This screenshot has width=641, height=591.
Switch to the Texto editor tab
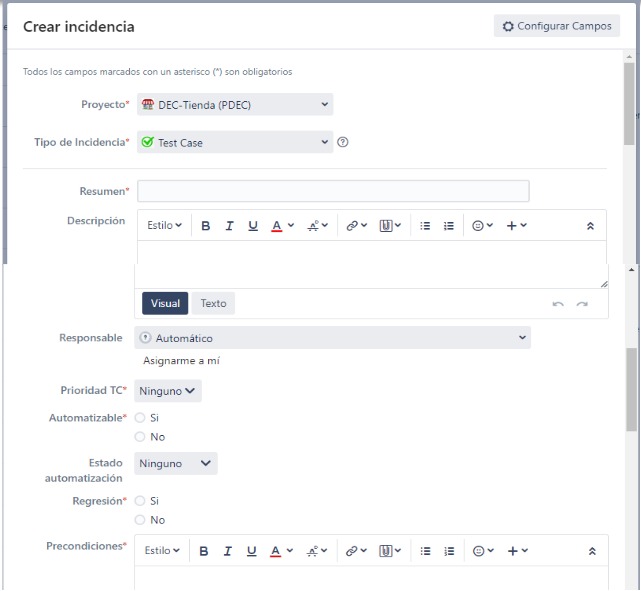tap(213, 303)
